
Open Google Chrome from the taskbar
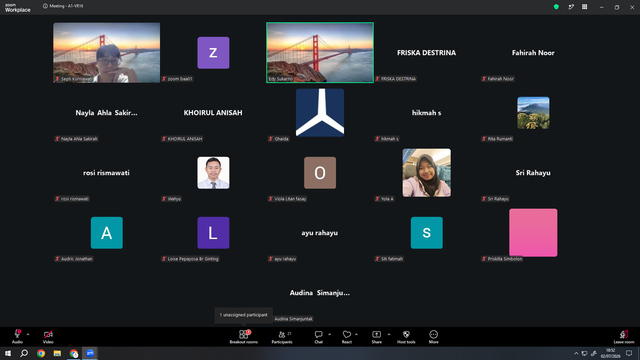[41, 353]
